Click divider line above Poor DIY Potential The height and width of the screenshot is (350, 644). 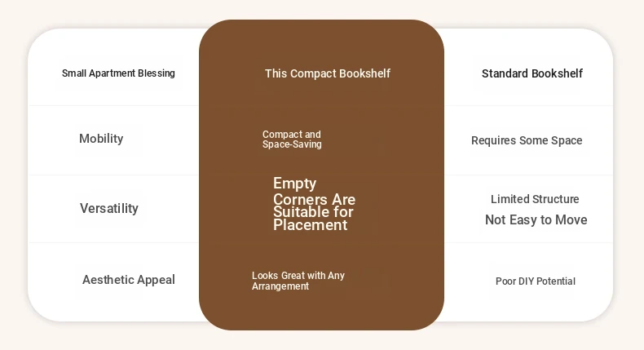pyautogui.click(x=528, y=242)
